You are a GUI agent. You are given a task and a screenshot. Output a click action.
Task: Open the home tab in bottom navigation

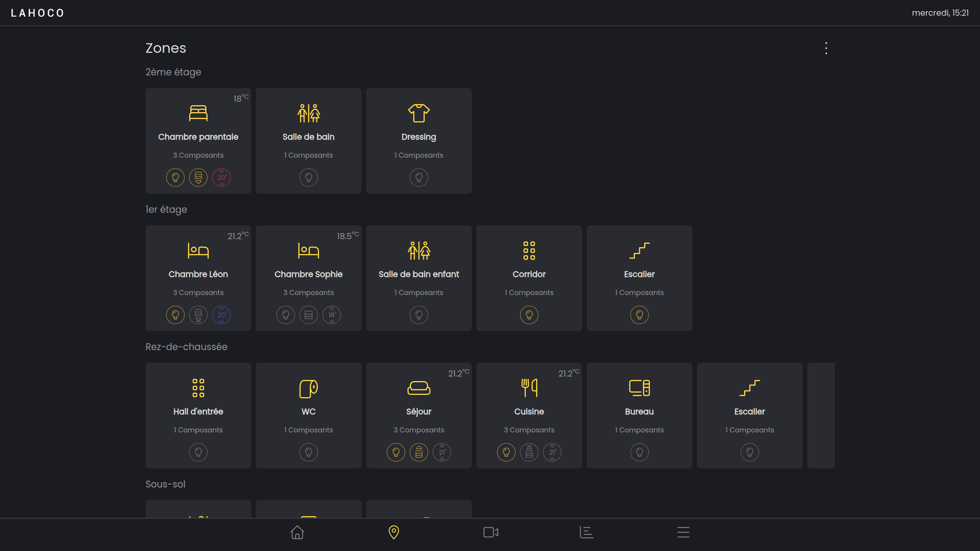click(297, 532)
